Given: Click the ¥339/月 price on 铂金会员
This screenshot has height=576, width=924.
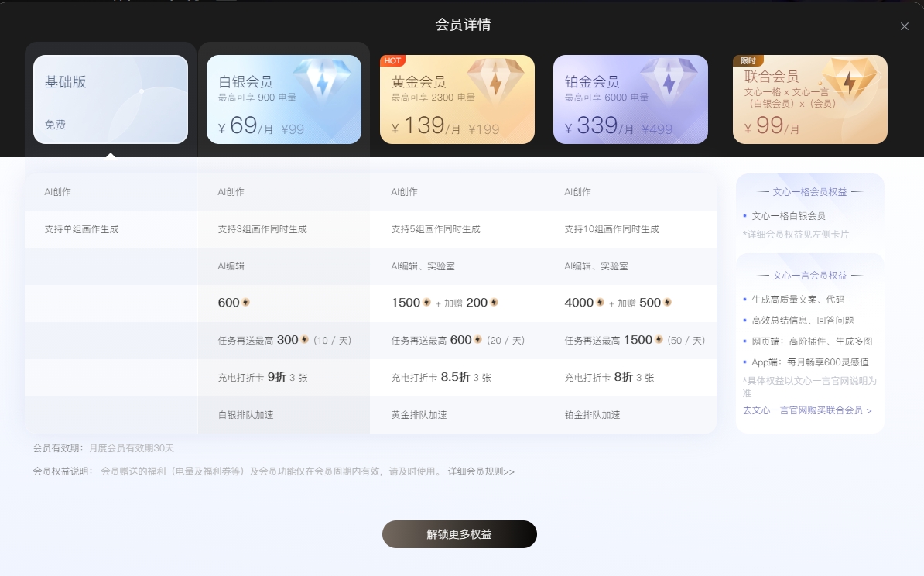Looking at the screenshot, I should pyautogui.click(x=599, y=125).
